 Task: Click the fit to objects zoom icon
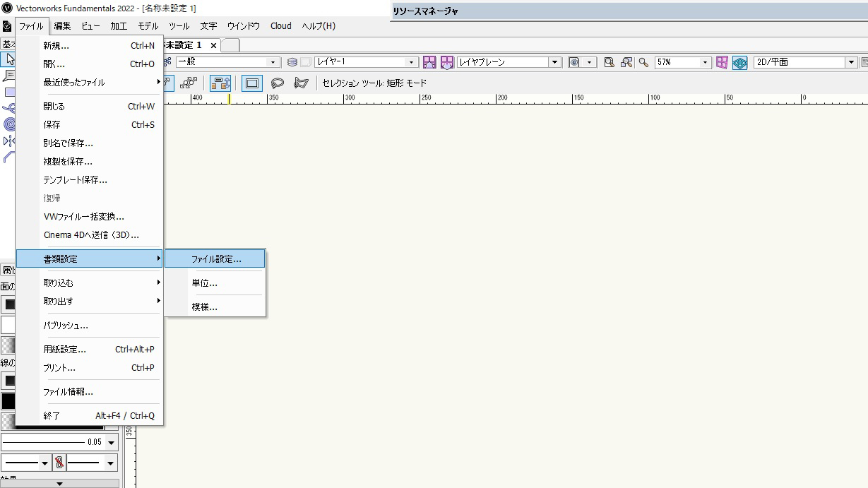point(626,62)
